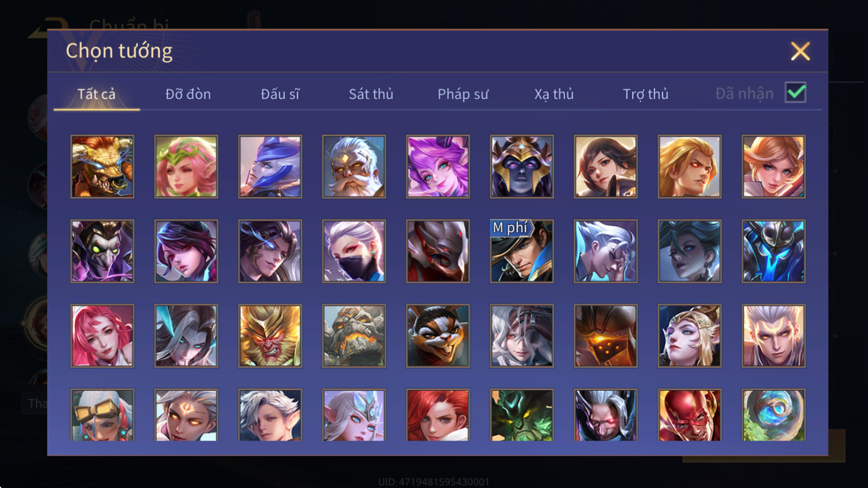868x488 pixels.
Task: Select the raccoon hero portrait
Action: pos(438,336)
